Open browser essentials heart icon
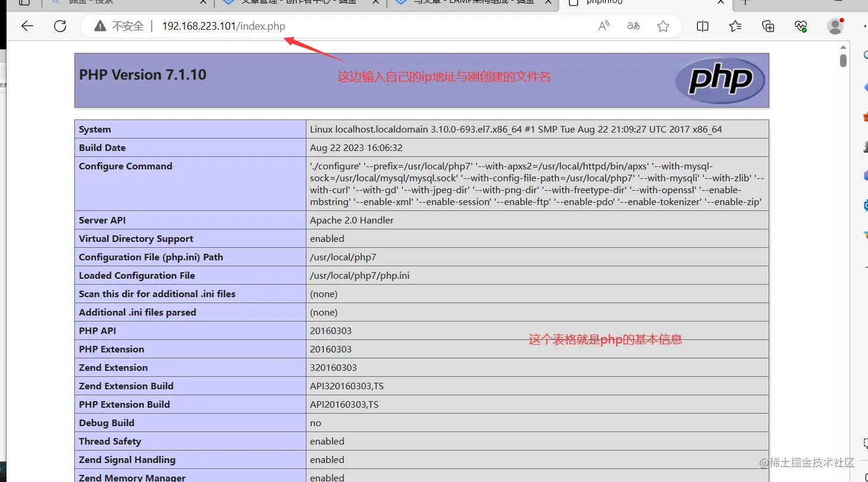The width and height of the screenshot is (868, 482). (x=801, y=26)
